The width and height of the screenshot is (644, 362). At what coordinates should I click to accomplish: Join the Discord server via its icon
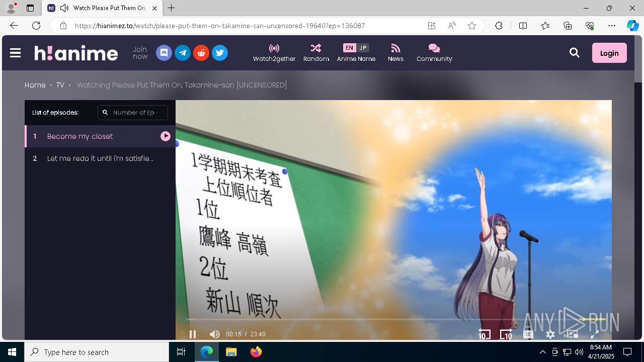[164, 53]
